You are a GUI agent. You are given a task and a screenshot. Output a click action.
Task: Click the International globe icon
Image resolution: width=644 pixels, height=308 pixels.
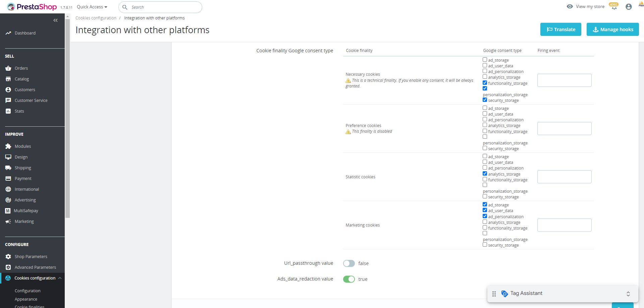[8, 189]
